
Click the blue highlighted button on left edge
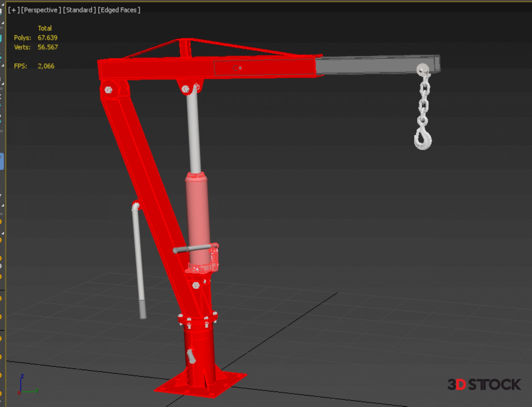click(2, 161)
